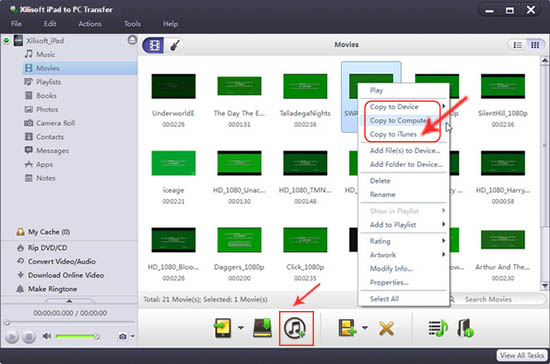The image size is (550, 364).
Task: Click the View All Tasks button
Action: [522, 355]
